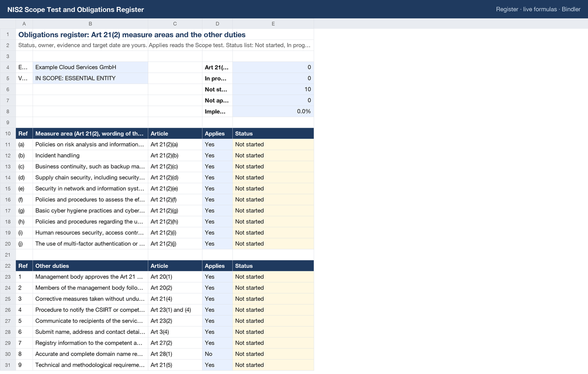Click the title cell 'Obligations register: Art 21(2) measure areas'
The image size is (588, 374).
[132, 34]
